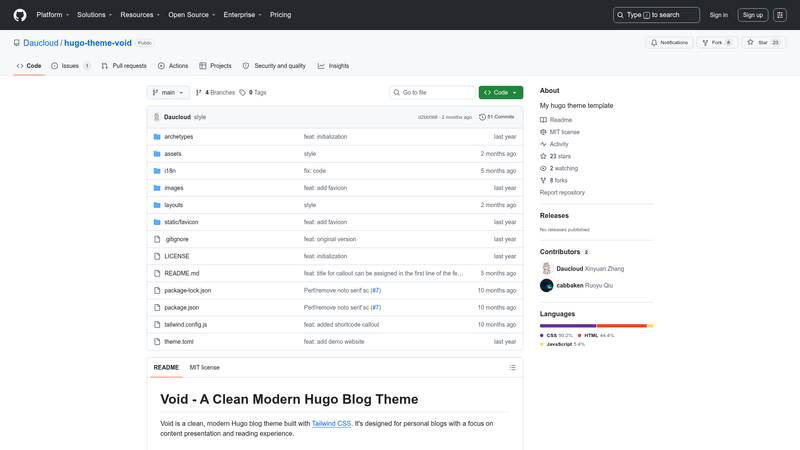
Task: Open the hugo-theme-void repository link
Action: (98, 43)
